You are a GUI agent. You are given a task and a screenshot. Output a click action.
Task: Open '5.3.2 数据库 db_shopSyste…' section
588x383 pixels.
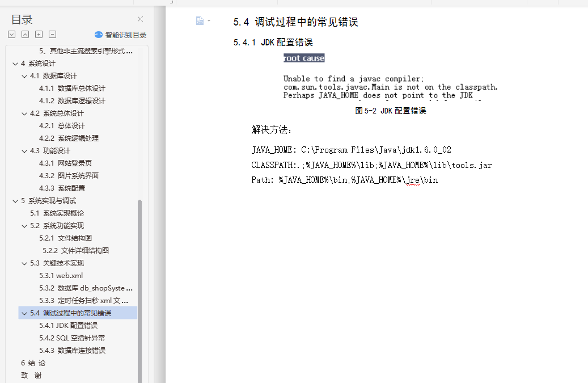click(x=86, y=288)
